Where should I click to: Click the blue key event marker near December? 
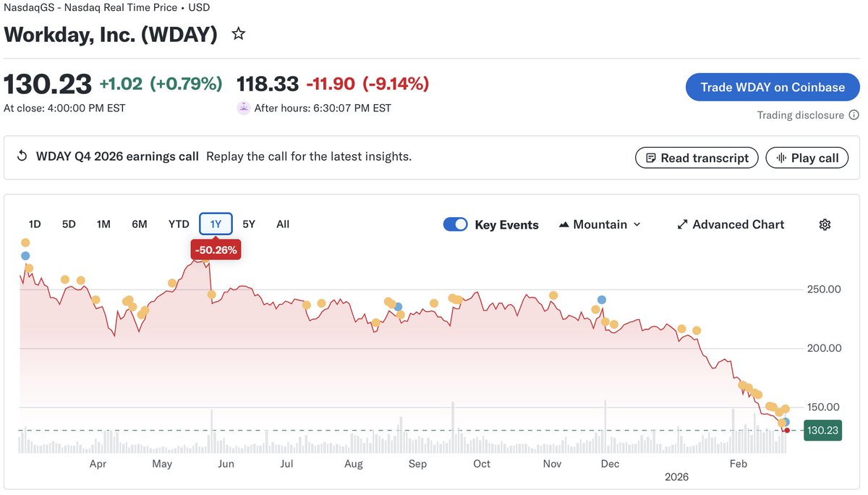tap(602, 300)
